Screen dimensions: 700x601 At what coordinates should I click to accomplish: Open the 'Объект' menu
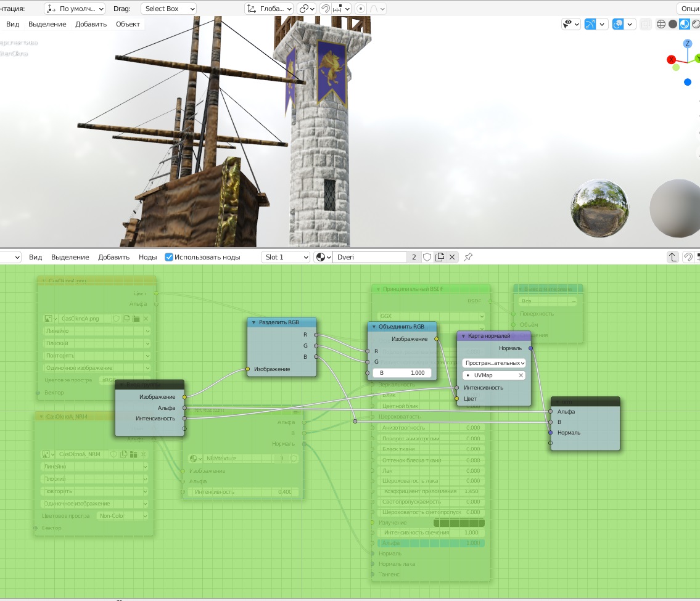pos(128,24)
